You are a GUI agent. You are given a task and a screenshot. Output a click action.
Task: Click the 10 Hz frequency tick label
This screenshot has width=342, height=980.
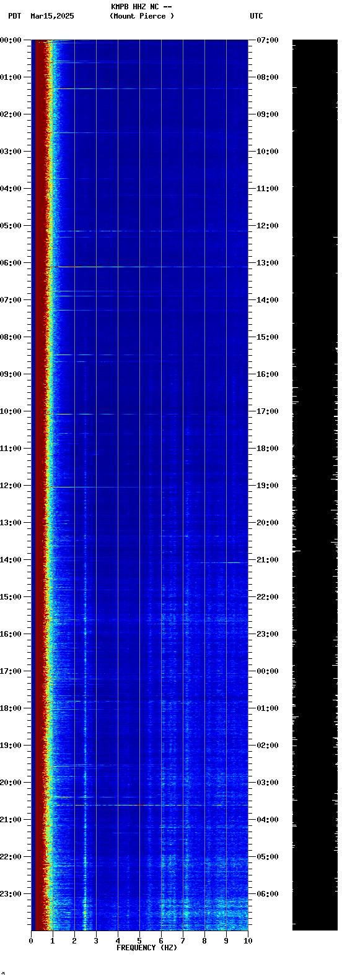coord(248,941)
